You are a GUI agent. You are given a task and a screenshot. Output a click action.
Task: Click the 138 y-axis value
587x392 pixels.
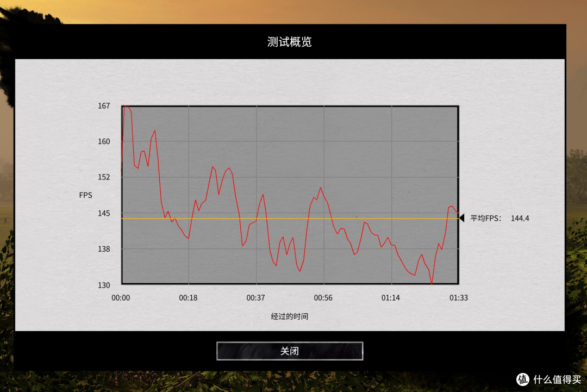pyautogui.click(x=104, y=249)
